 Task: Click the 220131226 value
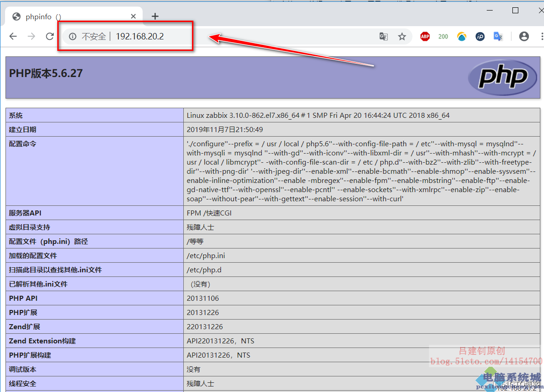205,327
